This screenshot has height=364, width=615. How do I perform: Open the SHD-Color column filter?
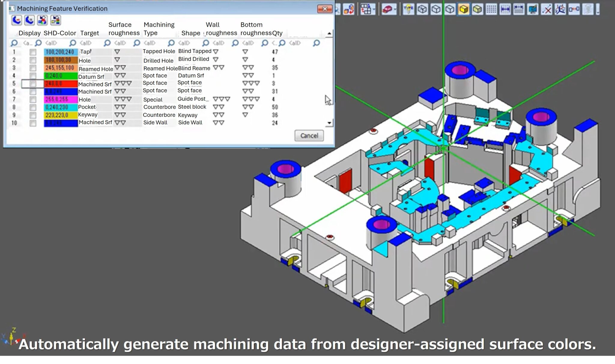point(72,43)
